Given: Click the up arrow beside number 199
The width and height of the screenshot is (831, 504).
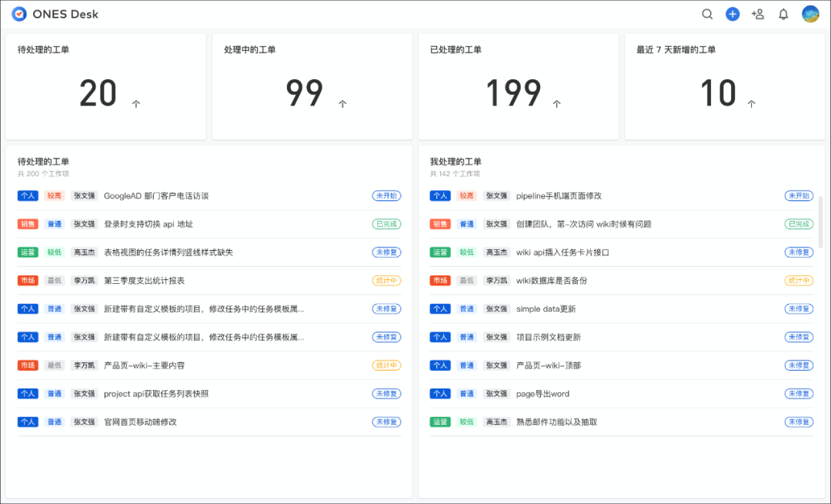Looking at the screenshot, I should click(x=556, y=104).
